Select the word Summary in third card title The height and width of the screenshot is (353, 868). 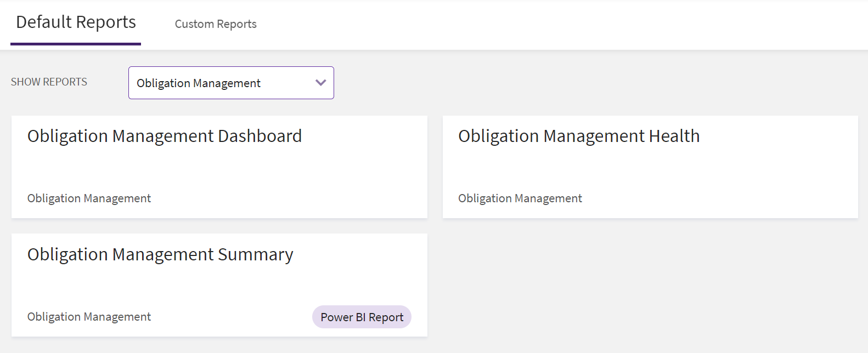click(255, 254)
